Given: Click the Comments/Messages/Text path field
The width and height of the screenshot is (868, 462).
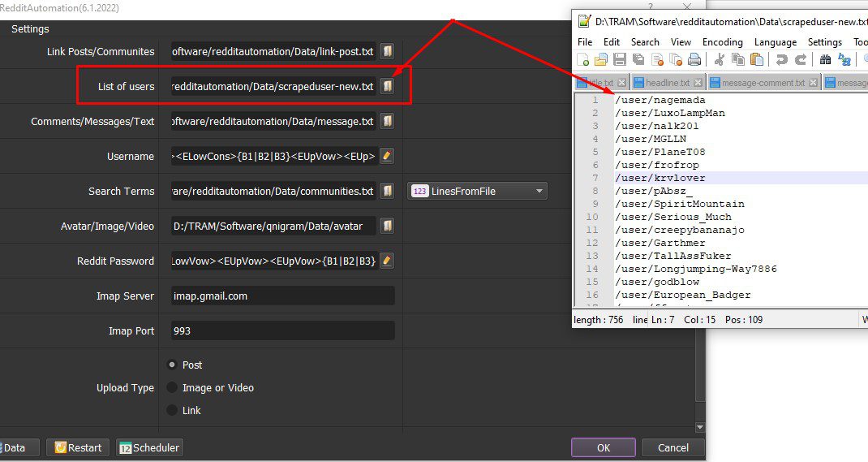Looking at the screenshot, I should [273, 121].
